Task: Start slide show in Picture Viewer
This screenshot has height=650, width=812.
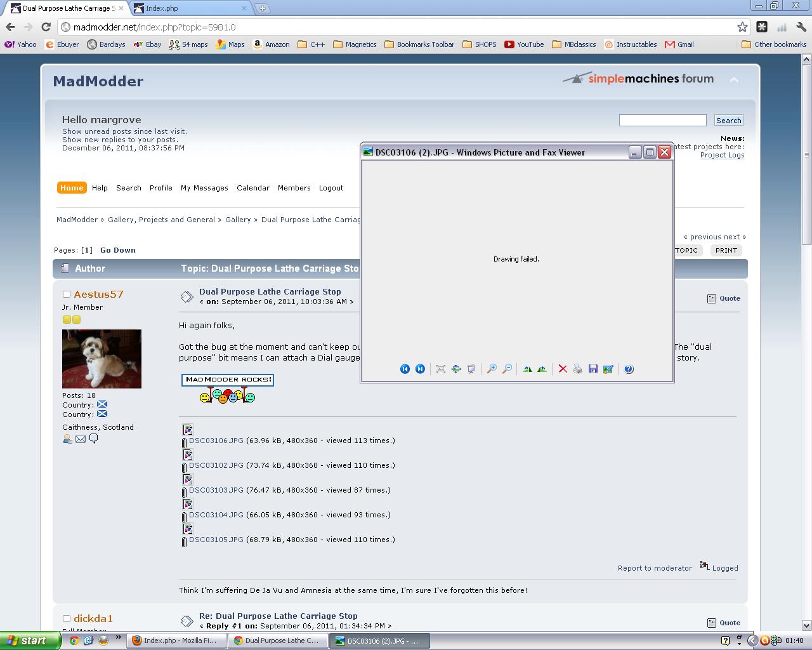Action: coord(471,369)
